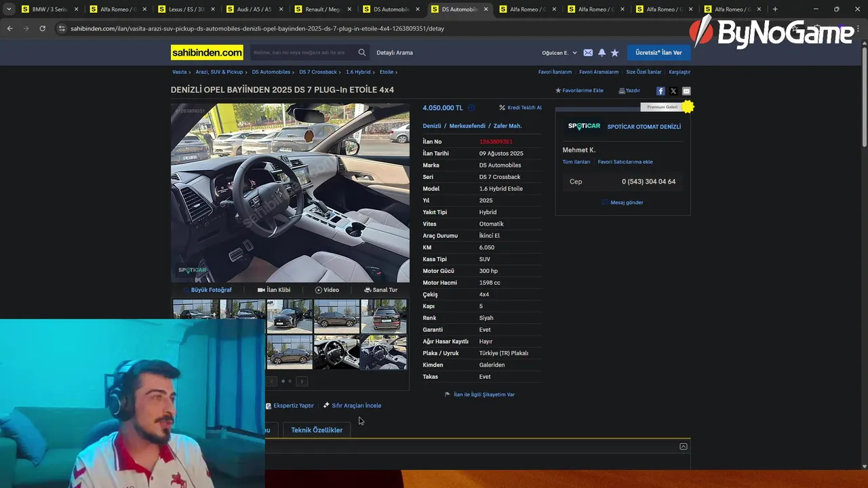Click the 1.6 Hybrid breadcrumb
Screen dimensions: 868x488
click(358, 72)
